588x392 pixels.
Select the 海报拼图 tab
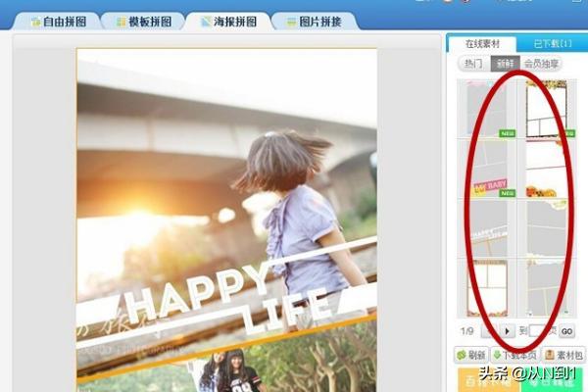click(x=226, y=21)
